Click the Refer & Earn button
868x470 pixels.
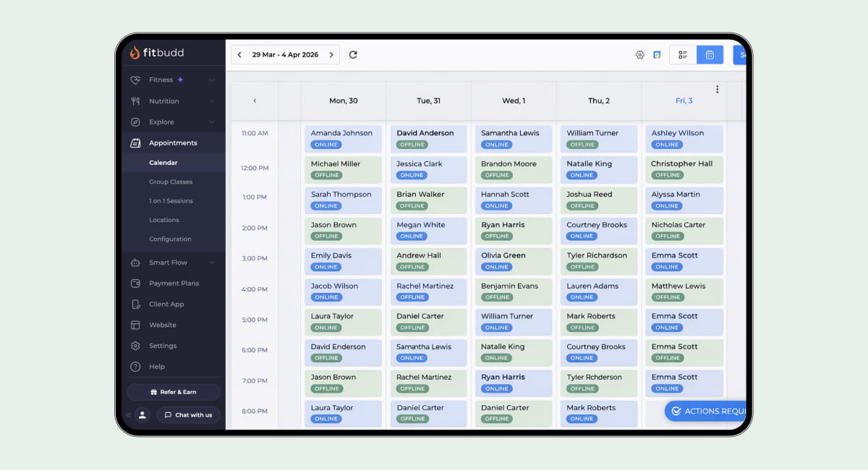(174, 392)
